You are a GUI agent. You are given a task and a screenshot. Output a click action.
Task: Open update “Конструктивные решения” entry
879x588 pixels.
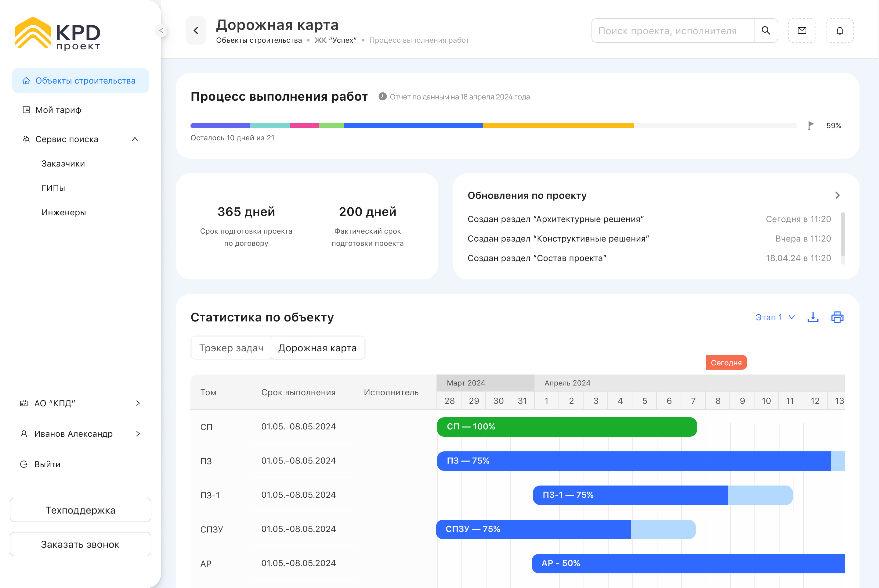[649, 238]
